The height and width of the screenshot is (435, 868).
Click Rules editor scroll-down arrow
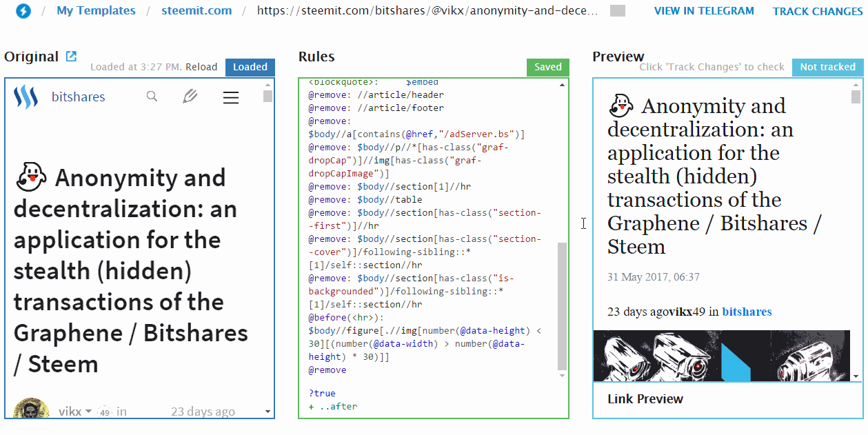562,376
